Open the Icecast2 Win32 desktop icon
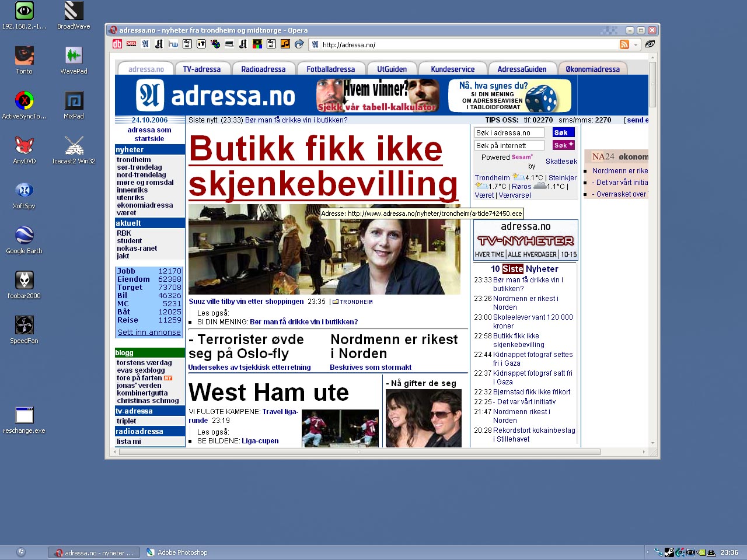 point(74,150)
